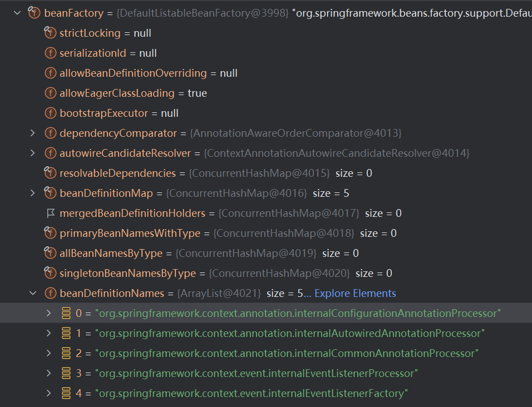The image size is (532, 407).
Task: Collapse the beanFactory root node
Action: coord(17,13)
